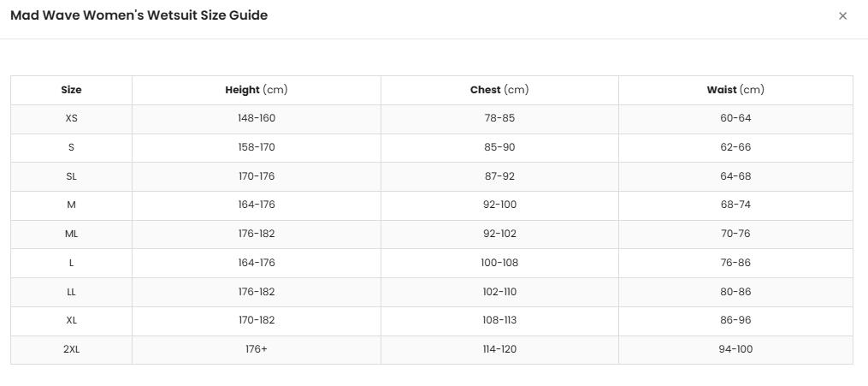Click the 108-113 chest value in XL row
Viewport: 868px width, 386px height.
499,321
